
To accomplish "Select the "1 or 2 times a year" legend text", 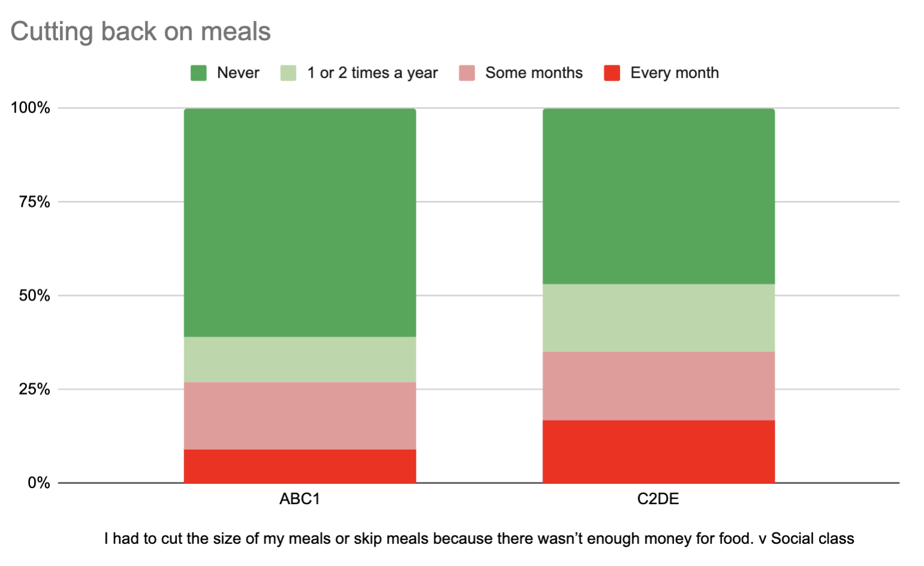I will (372, 73).
